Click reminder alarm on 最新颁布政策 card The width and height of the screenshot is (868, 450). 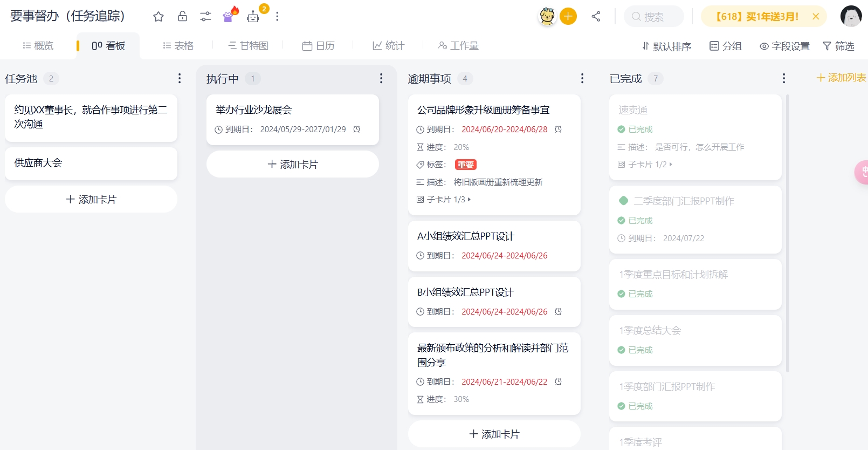coord(558,381)
